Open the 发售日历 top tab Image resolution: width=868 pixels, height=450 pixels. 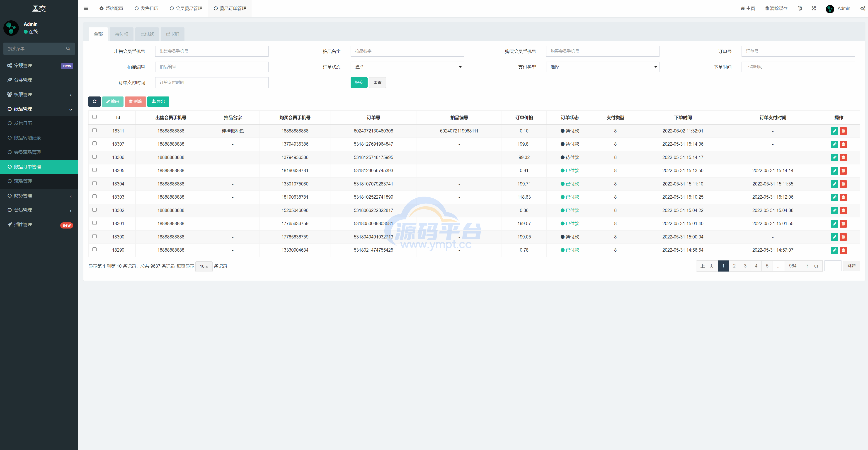tap(146, 8)
